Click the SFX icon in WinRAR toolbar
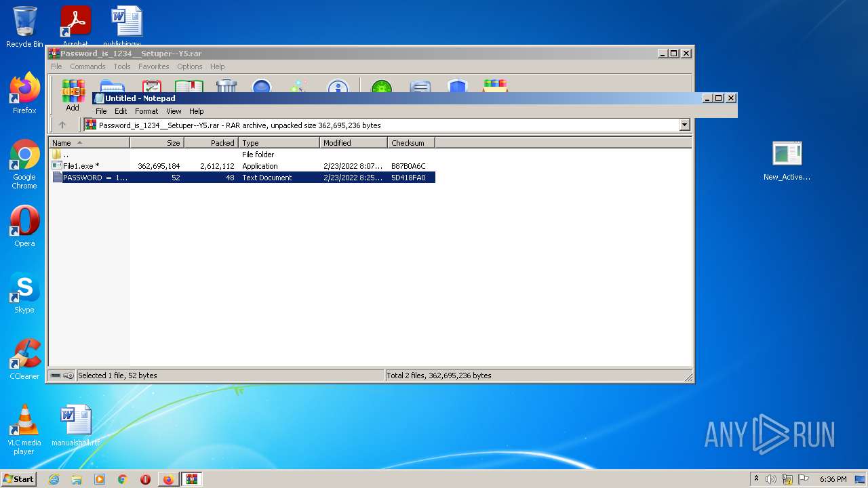The height and width of the screenshot is (488, 868). pyautogui.click(x=495, y=86)
